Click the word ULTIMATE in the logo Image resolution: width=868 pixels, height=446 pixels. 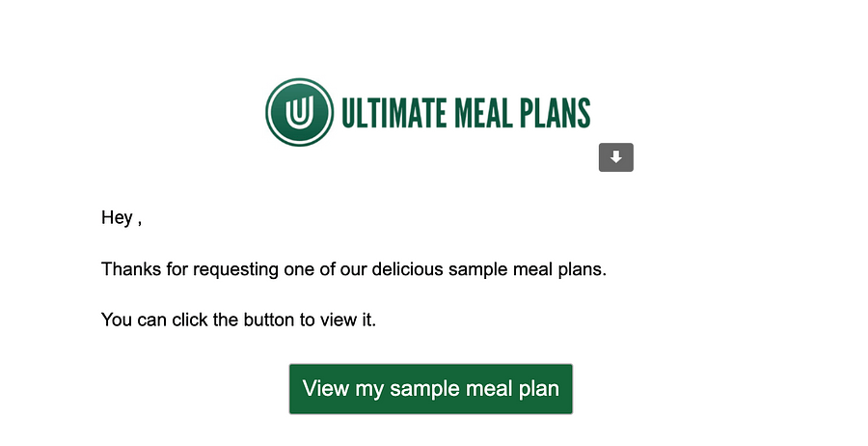click(390, 113)
